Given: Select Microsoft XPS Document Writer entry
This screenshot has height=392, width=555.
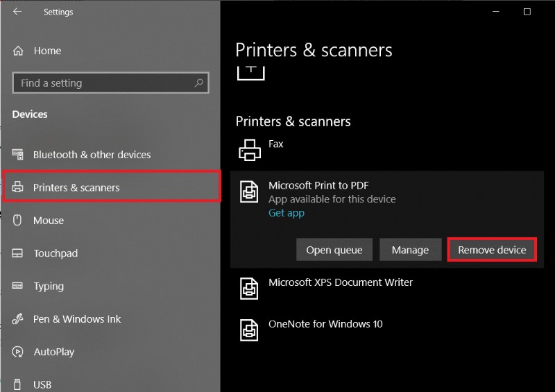Looking at the screenshot, I should pyautogui.click(x=341, y=282).
